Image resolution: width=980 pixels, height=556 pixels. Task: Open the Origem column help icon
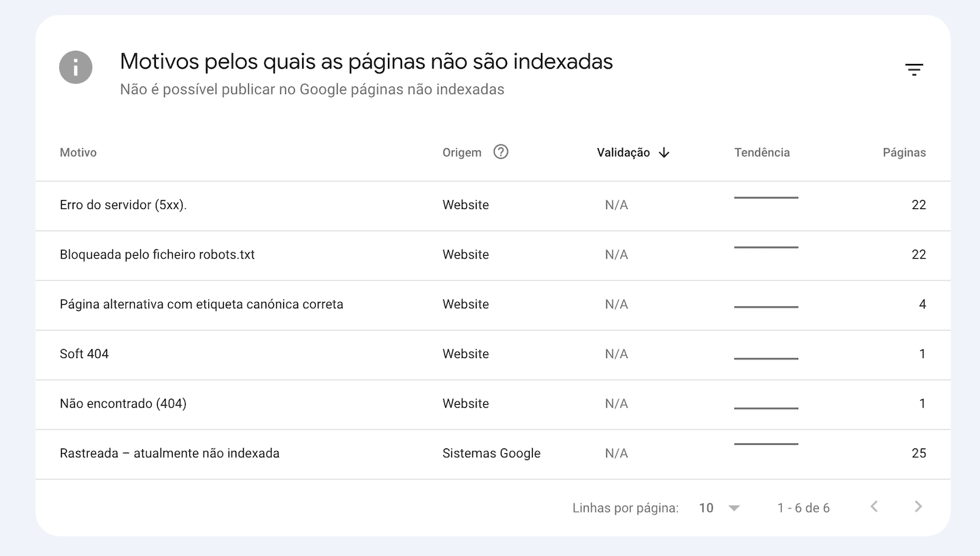501,152
